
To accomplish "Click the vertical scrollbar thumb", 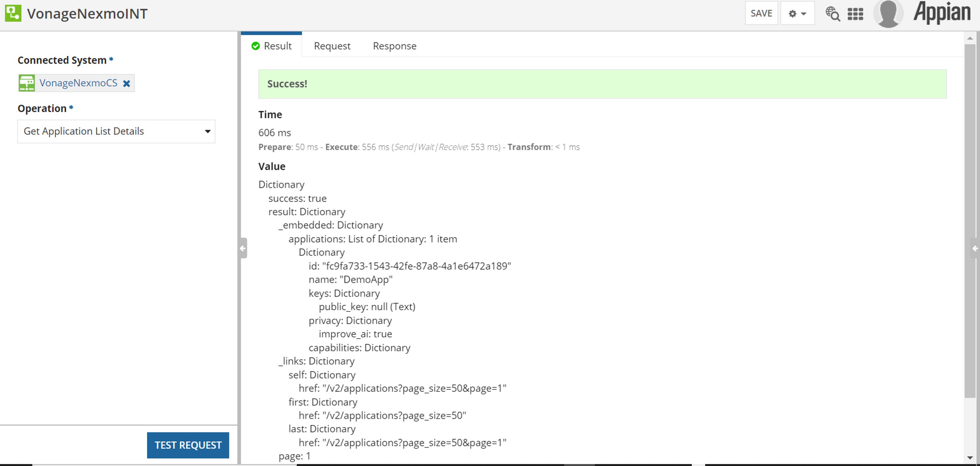I will coord(970,221).
